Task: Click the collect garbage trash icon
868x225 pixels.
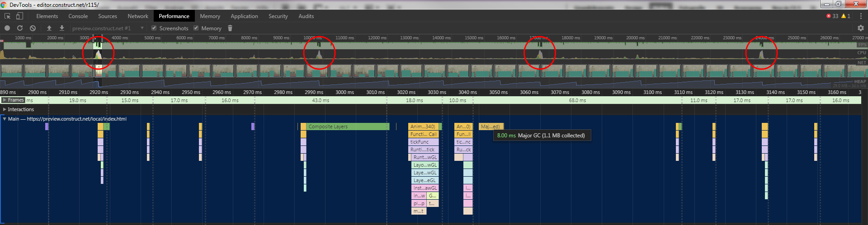Action: pos(230,28)
